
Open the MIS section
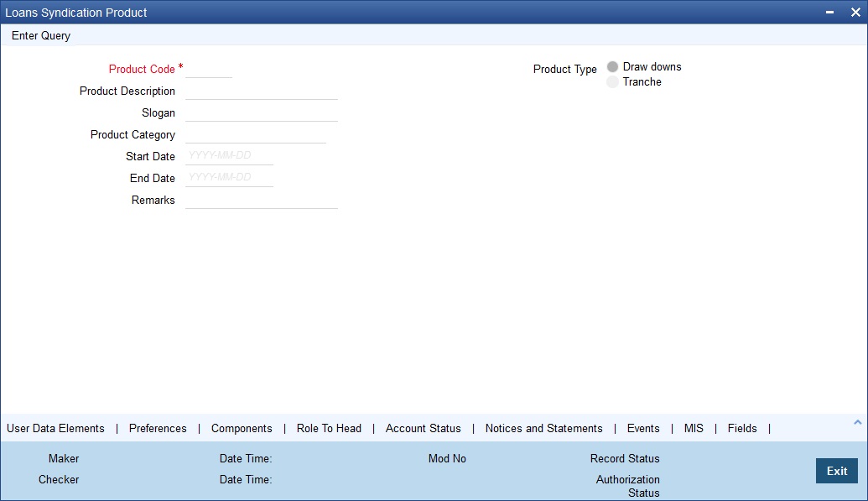point(694,428)
